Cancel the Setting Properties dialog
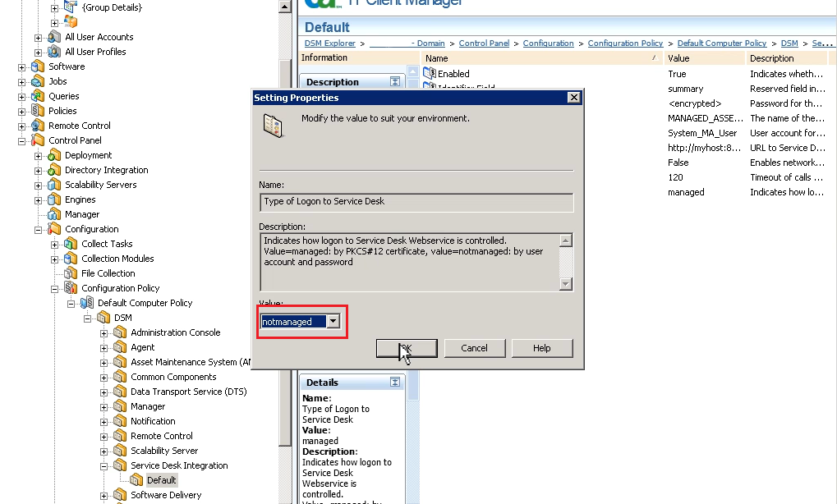The height and width of the screenshot is (504, 837). coord(474,348)
